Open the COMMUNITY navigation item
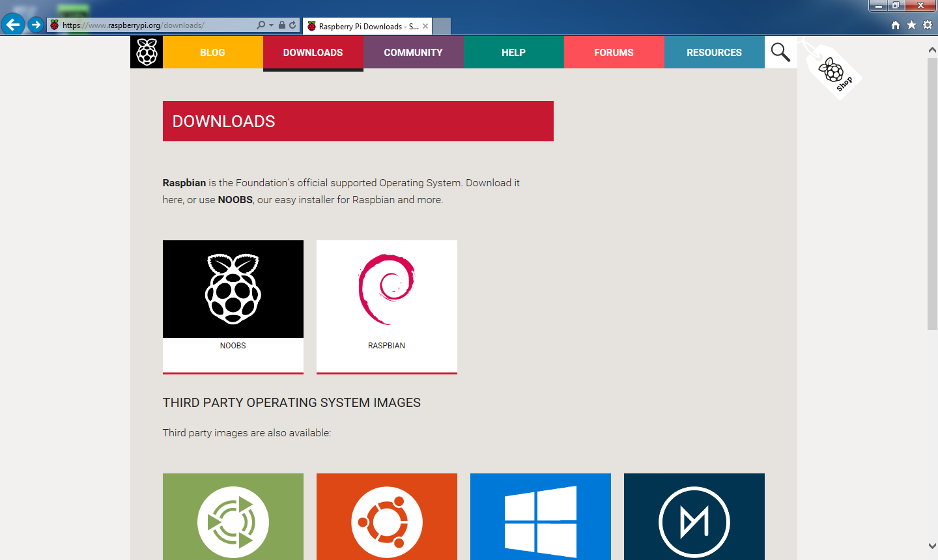Viewport: 938px width, 560px height. [413, 52]
